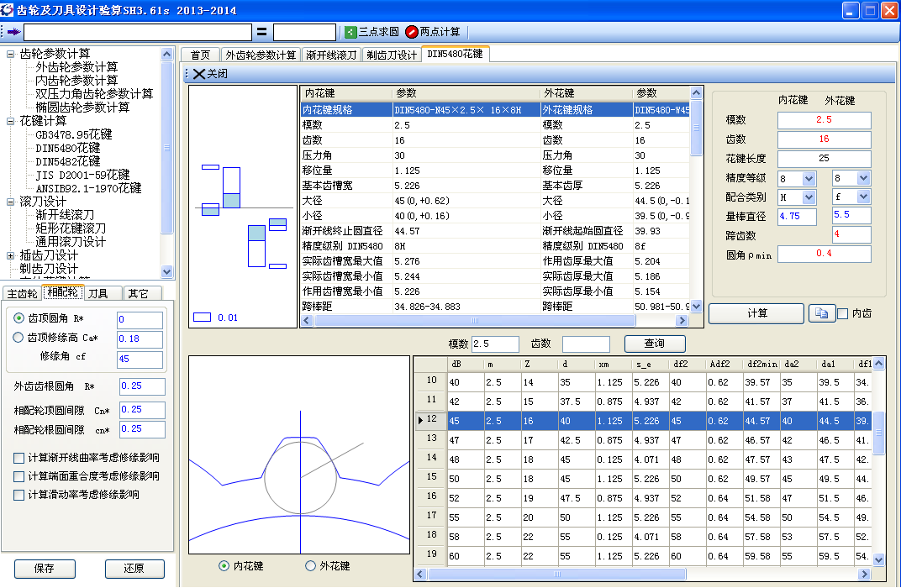Switch to the 剃齿刀设计 tab
The image size is (901, 588).
(x=392, y=55)
